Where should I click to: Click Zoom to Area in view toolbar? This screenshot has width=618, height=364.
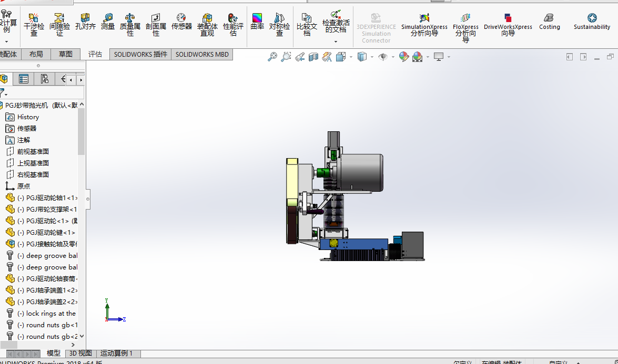(286, 57)
